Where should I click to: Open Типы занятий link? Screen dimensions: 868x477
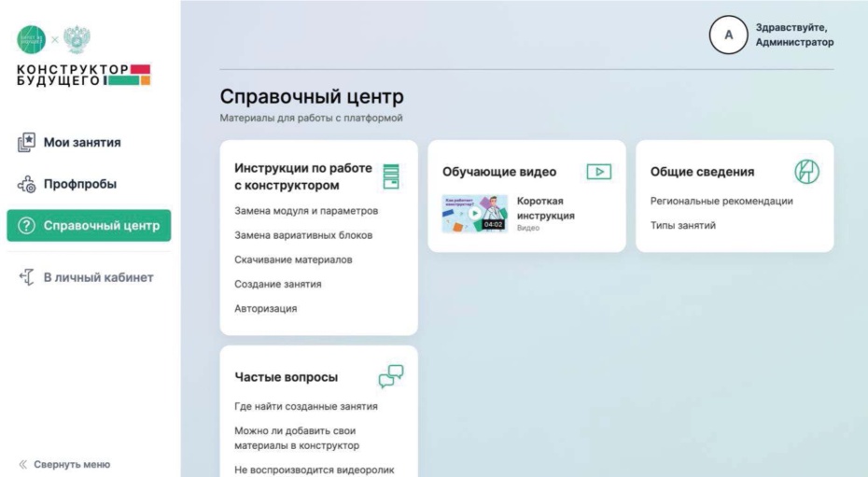point(682,225)
